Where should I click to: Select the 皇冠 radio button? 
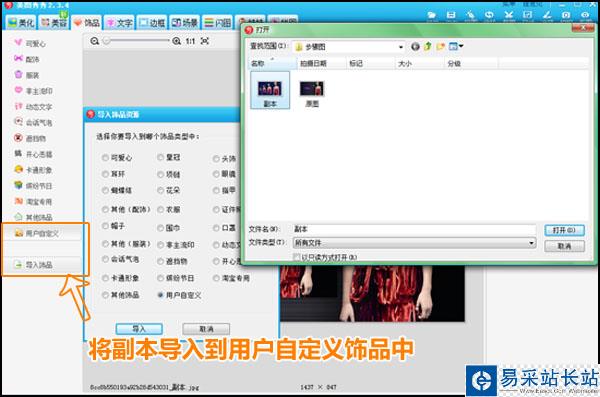pos(161,157)
